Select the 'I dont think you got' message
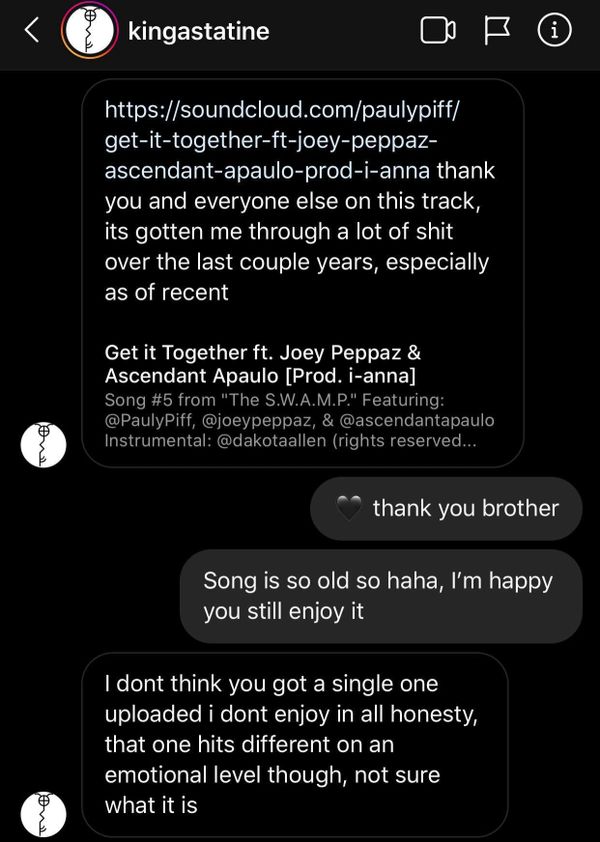Screen dimensions: 600x842 [294, 744]
